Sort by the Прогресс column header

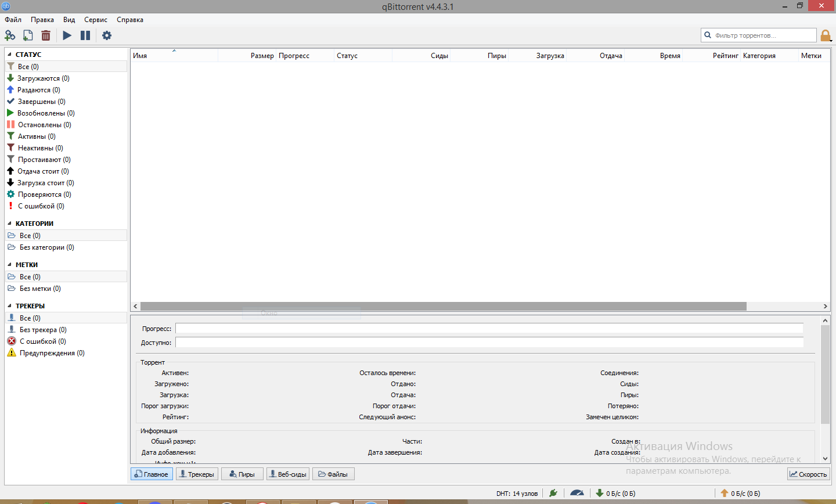click(305, 56)
